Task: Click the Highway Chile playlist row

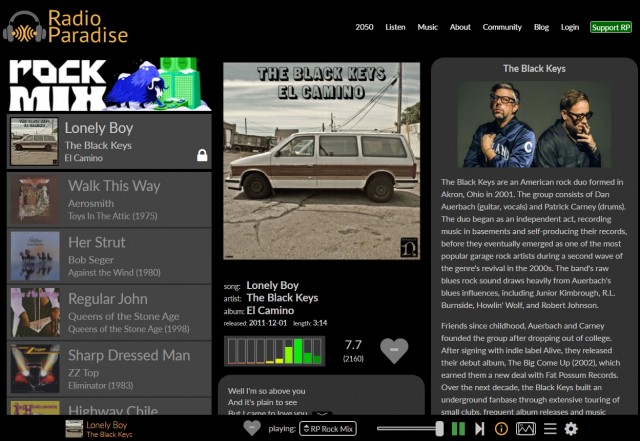Action: tap(109, 407)
